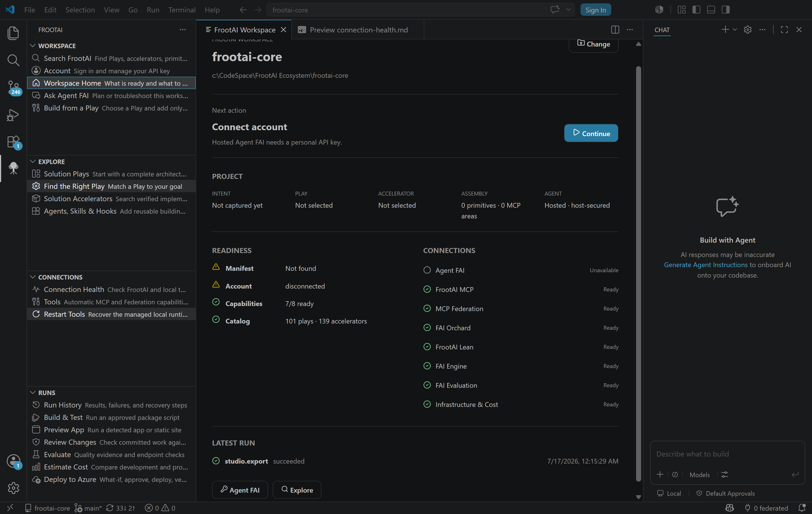Click the add context plus in chat input
The width and height of the screenshot is (812, 514).
[x=660, y=475]
